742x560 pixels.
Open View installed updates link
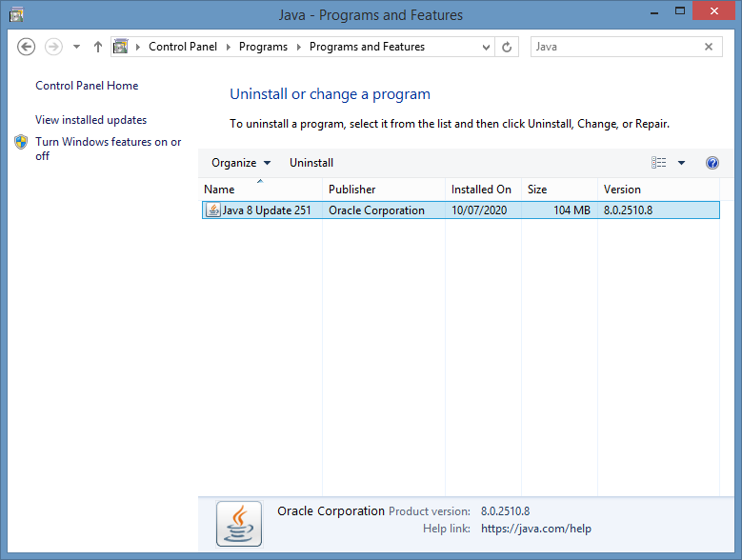click(x=90, y=120)
